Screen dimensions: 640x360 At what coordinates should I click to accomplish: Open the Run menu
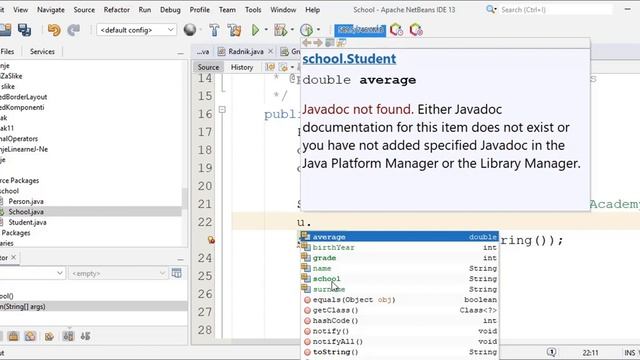pyautogui.click(x=144, y=9)
